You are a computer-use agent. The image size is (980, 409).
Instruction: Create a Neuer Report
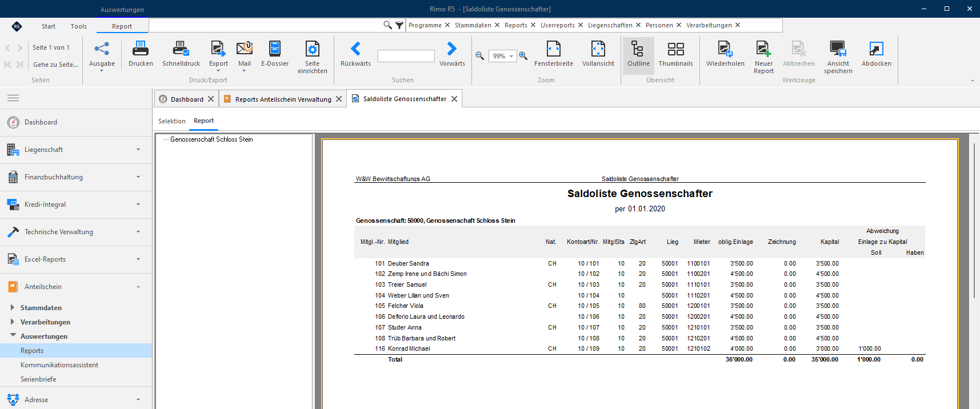click(x=763, y=57)
